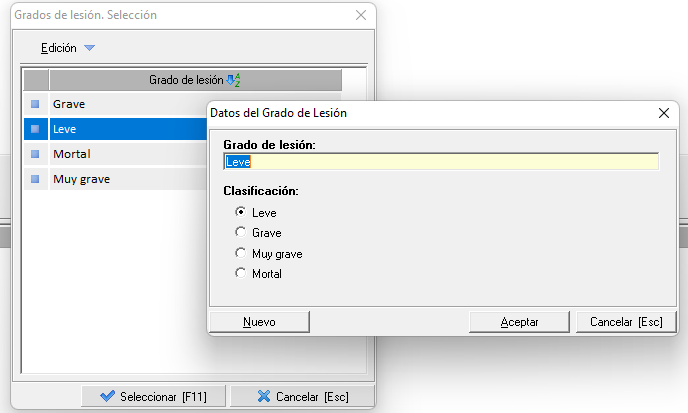Viewport: 688px width, 413px height.
Task: Select the Grave classification radio button
Action: pos(240,233)
